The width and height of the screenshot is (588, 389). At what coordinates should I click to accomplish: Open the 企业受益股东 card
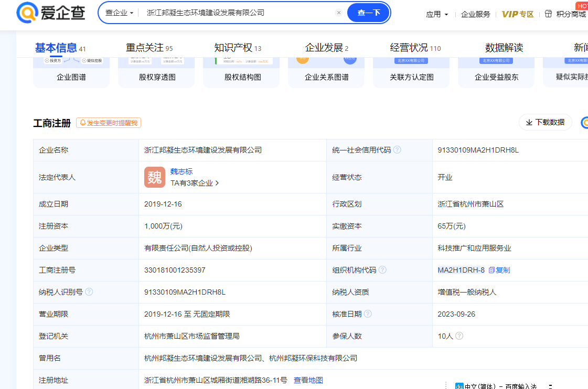pyautogui.click(x=496, y=73)
